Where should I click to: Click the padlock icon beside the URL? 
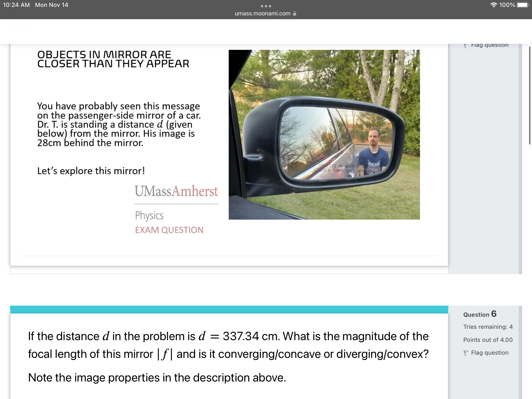295,14
